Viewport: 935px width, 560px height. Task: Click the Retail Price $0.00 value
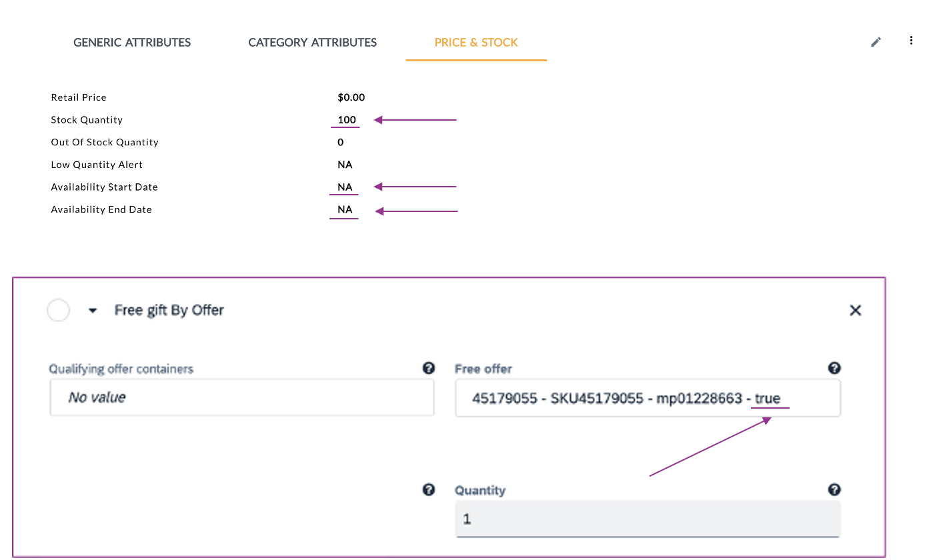pos(351,97)
